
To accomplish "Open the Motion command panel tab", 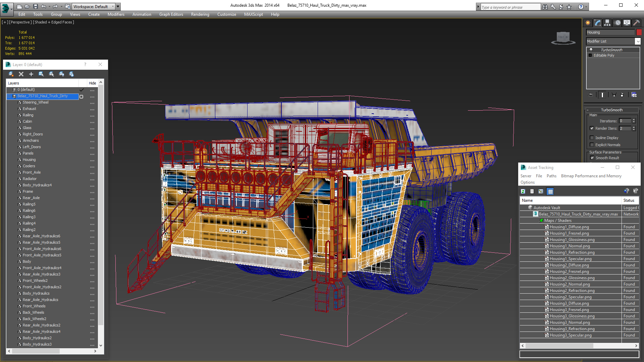I will [618, 23].
